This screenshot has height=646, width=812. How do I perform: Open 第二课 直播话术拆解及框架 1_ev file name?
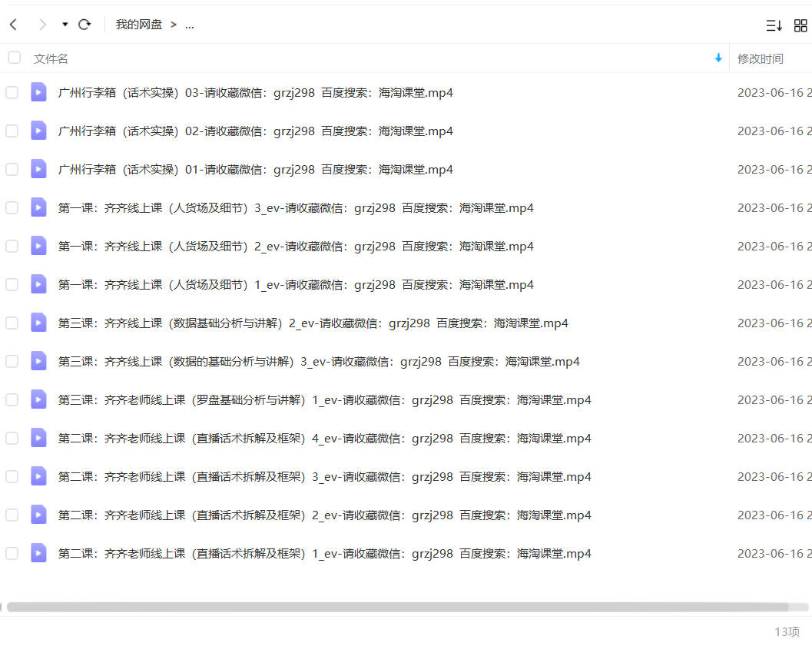[x=325, y=553]
